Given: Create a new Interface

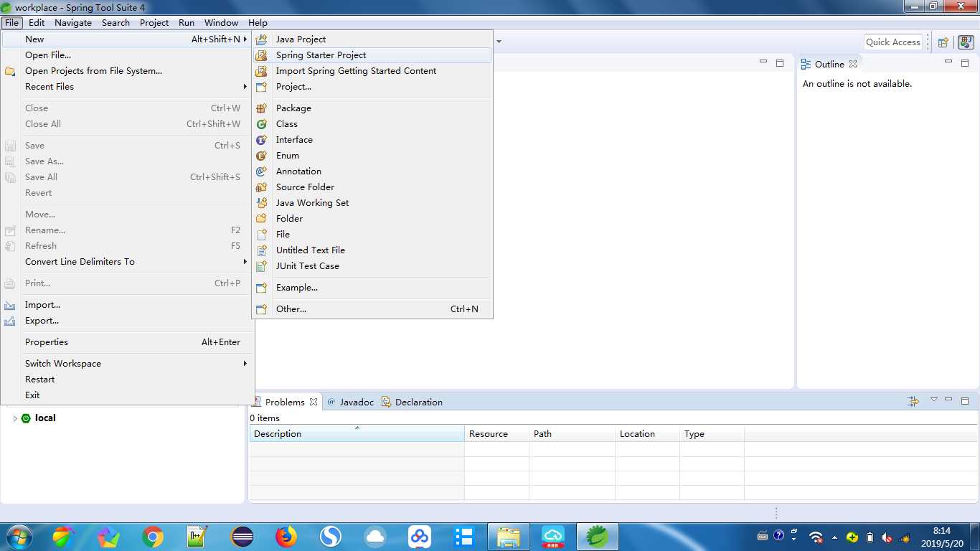Looking at the screenshot, I should pyautogui.click(x=372, y=140).
